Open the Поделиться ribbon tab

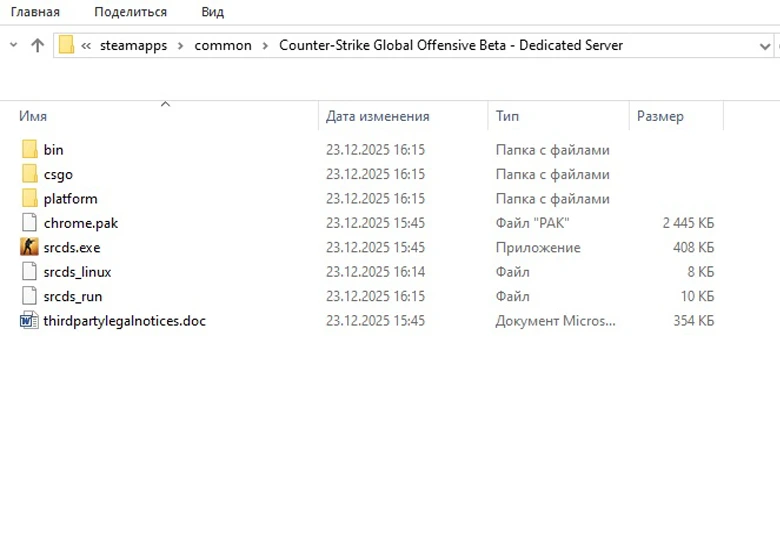pos(130,12)
